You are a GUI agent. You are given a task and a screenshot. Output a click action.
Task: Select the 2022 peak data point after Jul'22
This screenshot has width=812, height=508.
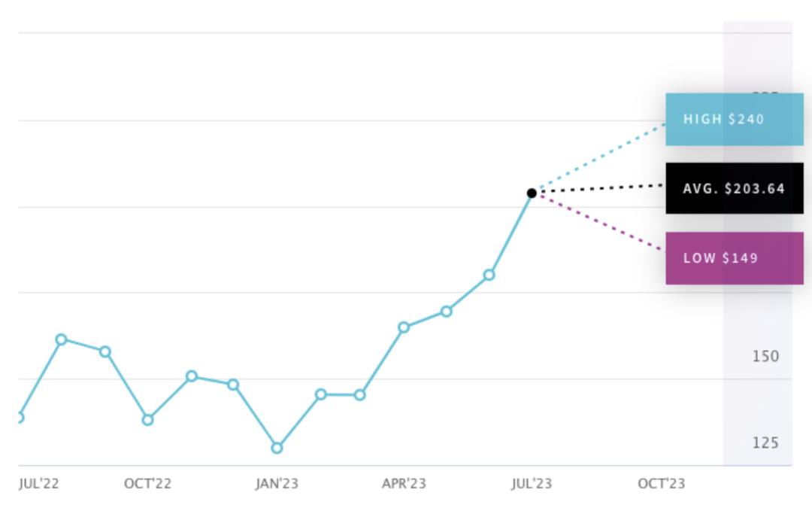point(62,339)
